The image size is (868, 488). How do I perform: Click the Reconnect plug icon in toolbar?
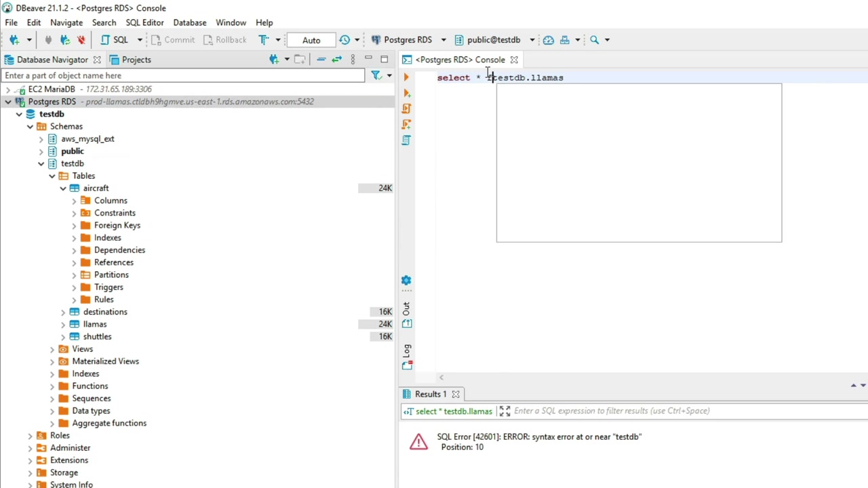[65, 40]
